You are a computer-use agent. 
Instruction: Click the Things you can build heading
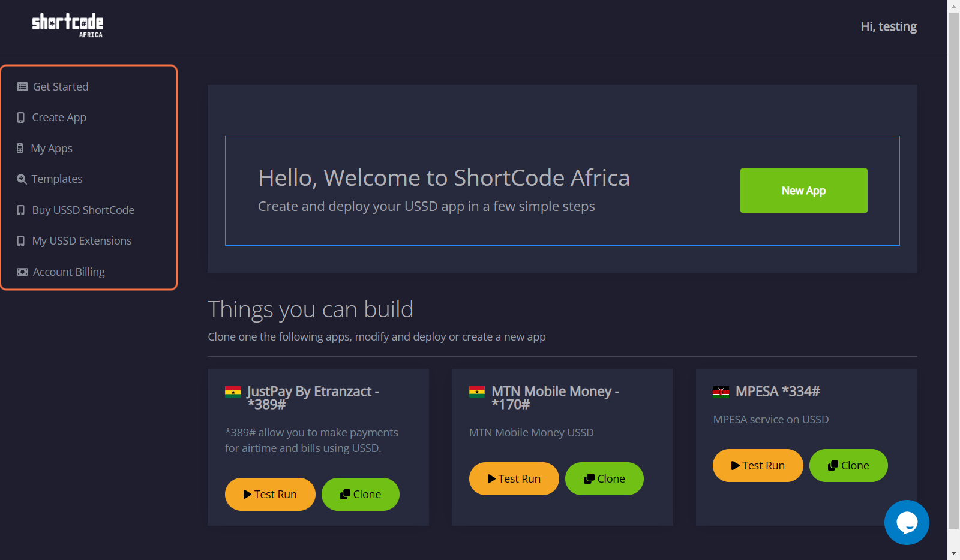click(311, 309)
